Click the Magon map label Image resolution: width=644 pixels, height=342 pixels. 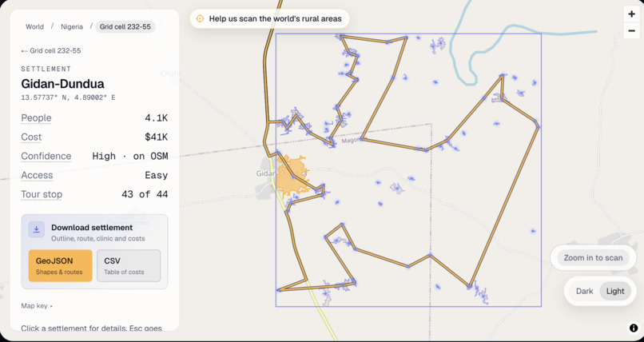click(351, 141)
